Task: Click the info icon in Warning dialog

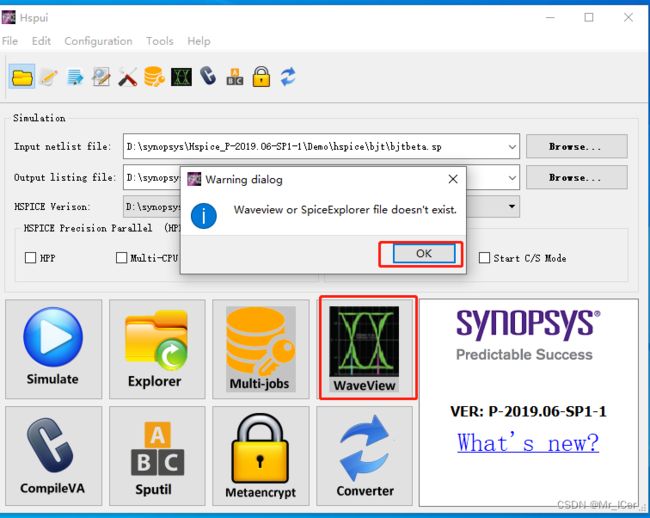Action: click(204, 215)
